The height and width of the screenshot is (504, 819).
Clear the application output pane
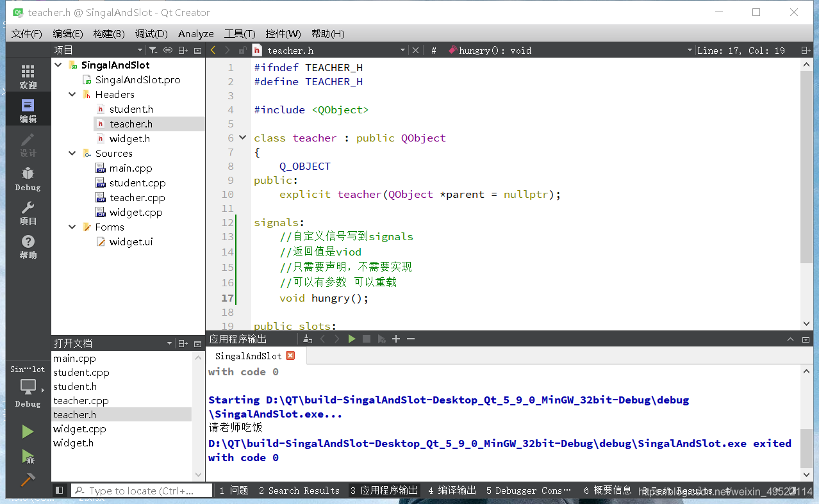(308, 339)
